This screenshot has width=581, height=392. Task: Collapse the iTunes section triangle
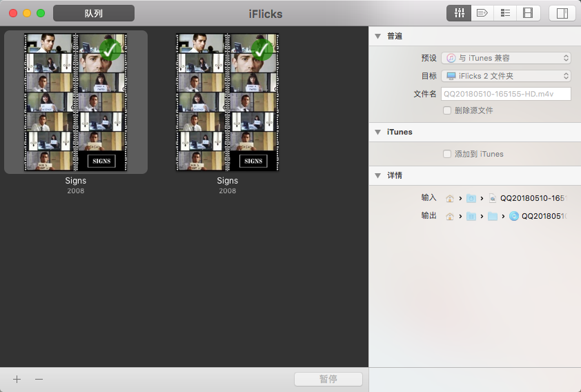378,132
